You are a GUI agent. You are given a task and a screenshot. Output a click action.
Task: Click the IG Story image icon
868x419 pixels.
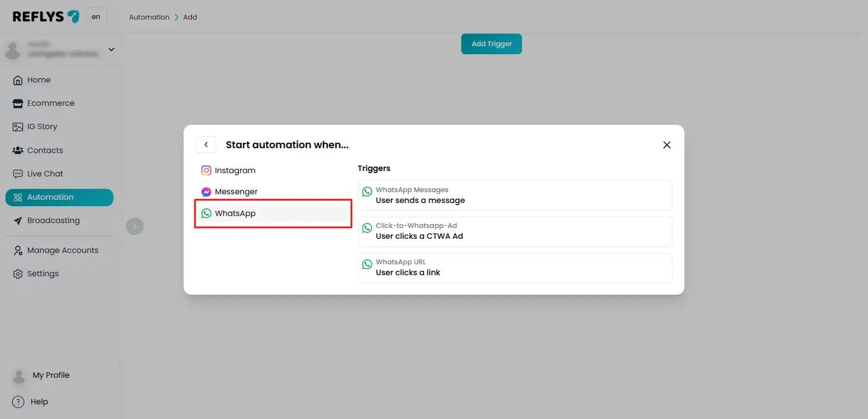[x=18, y=127]
